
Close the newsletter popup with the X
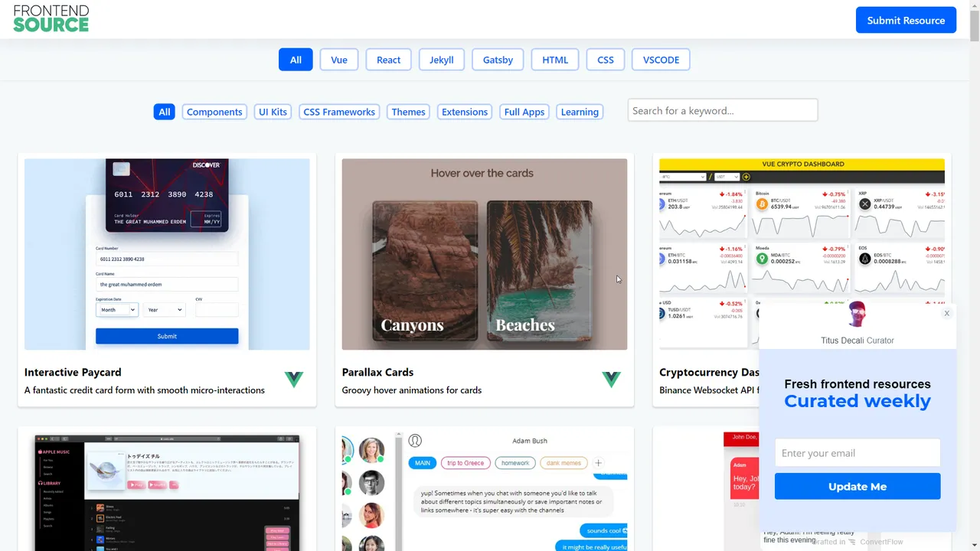946,313
